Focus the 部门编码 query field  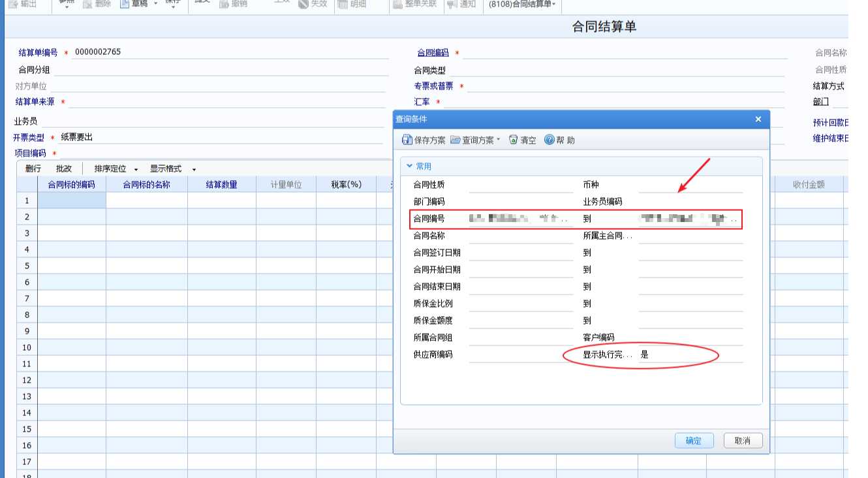point(521,202)
